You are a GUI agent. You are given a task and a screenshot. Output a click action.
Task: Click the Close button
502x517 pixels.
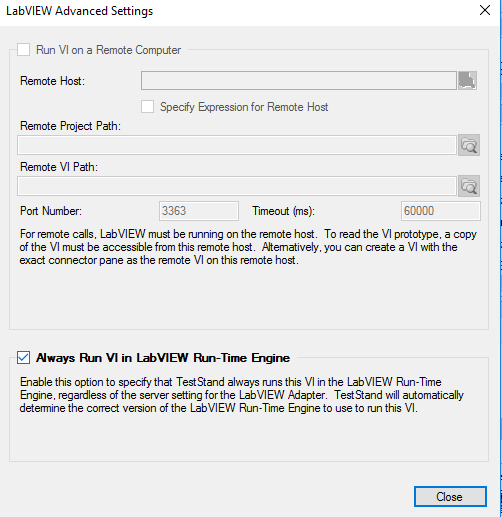[x=450, y=497]
